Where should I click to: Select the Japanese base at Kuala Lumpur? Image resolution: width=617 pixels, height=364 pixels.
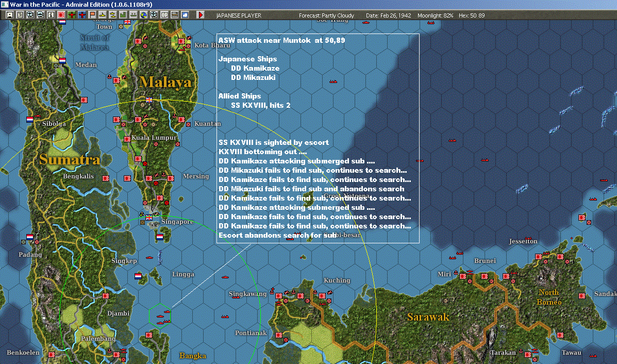127,139
